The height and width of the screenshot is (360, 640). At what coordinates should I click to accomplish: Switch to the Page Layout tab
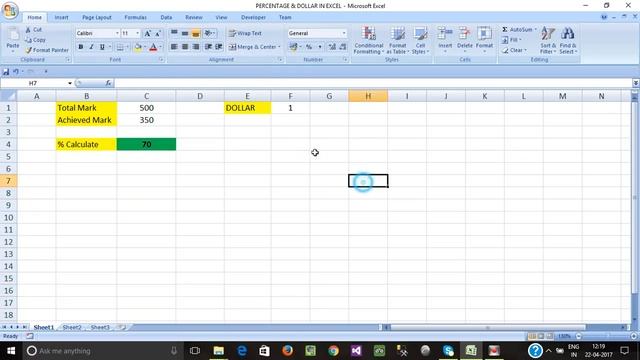click(97, 18)
